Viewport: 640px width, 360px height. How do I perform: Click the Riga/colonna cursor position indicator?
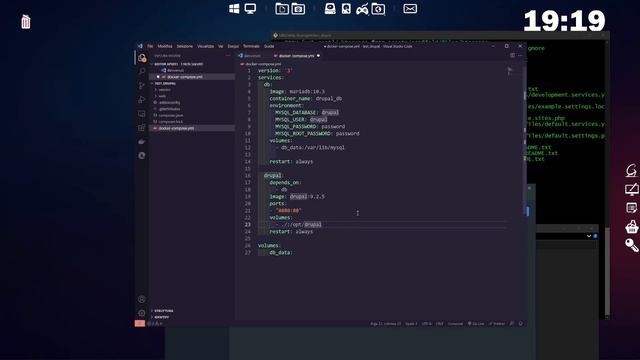pyautogui.click(x=386, y=324)
